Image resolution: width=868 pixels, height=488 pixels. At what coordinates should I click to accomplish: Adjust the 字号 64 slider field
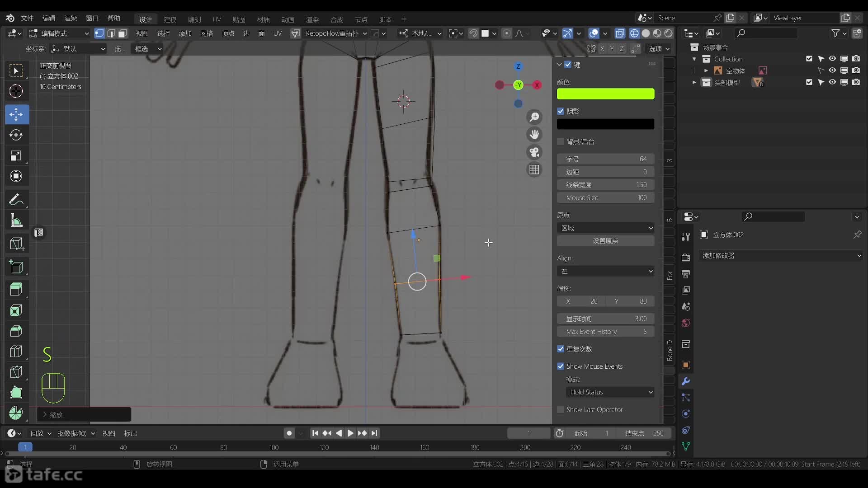605,159
